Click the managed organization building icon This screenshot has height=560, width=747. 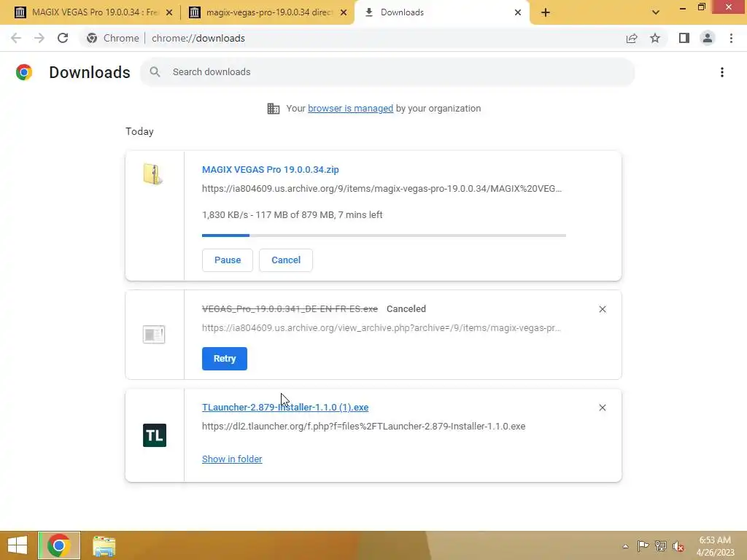click(x=274, y=109)
